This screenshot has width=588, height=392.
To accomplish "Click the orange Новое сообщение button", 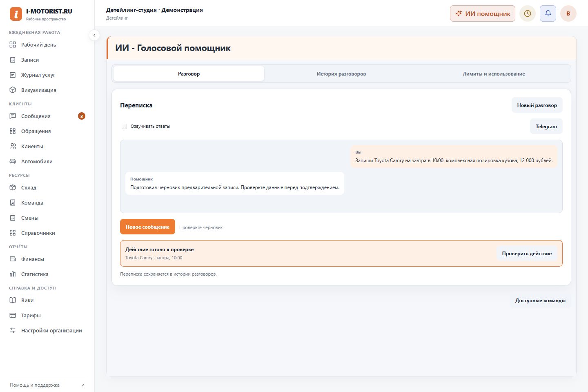I will (x=147, y=227).
